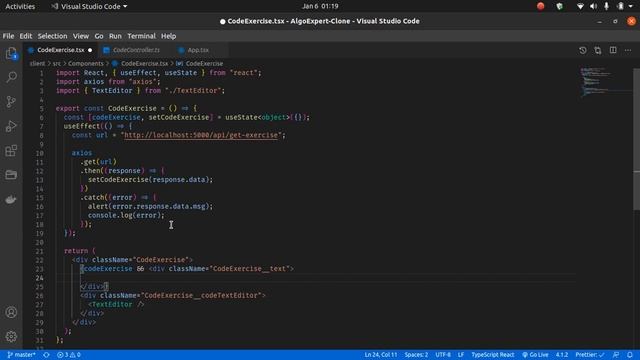Click line number 12 in the gutter
The image size is (640, 360).
click(x=40, y=171)
